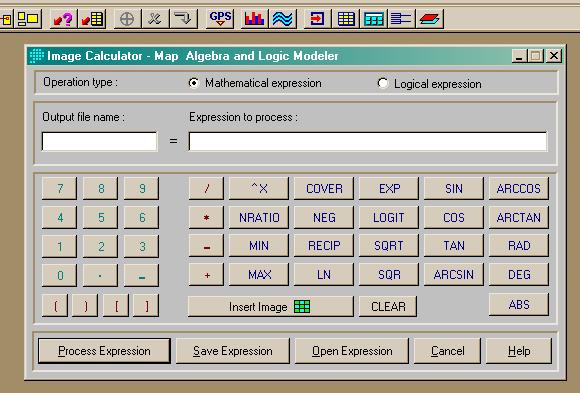
Task: Click the blue wavy lines toolbar icon
Action: pos(283,19)
